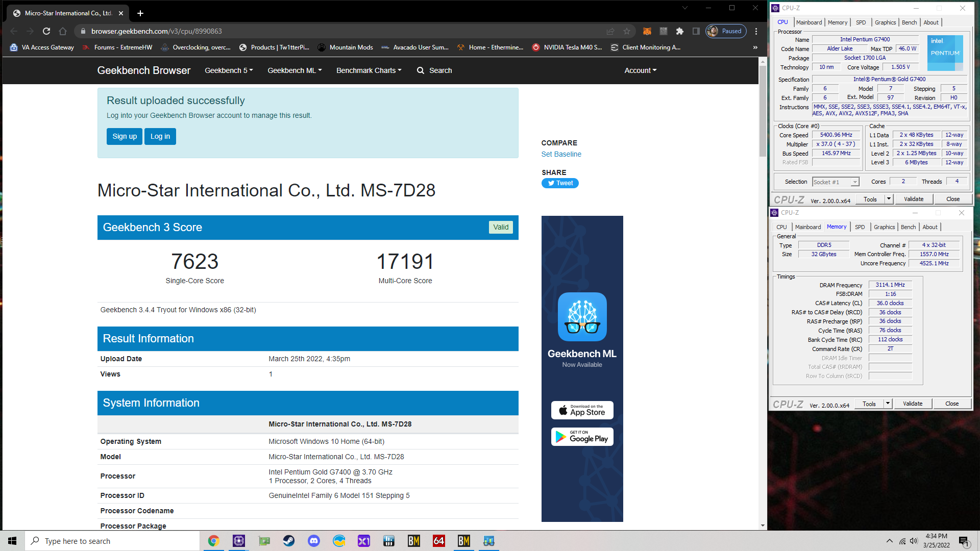Click Validate in top CPU-Z window

click(913, 199)
